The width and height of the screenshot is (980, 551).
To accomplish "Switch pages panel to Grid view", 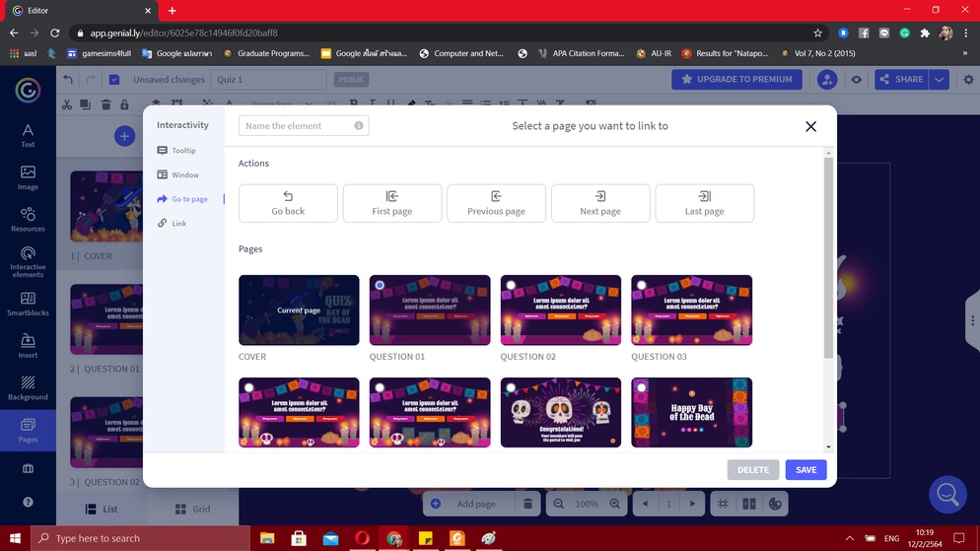I will pyautogui.click(x=192, y=510).
